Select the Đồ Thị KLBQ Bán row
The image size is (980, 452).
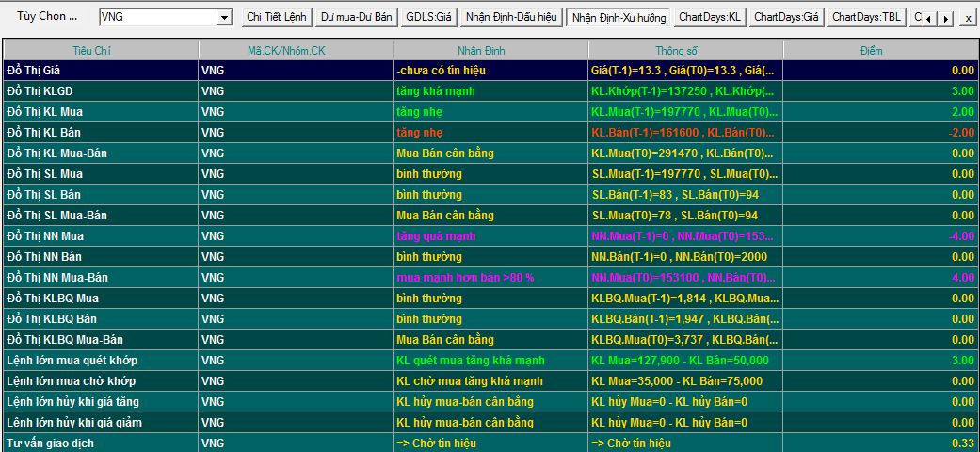click(x=490, y=319)
